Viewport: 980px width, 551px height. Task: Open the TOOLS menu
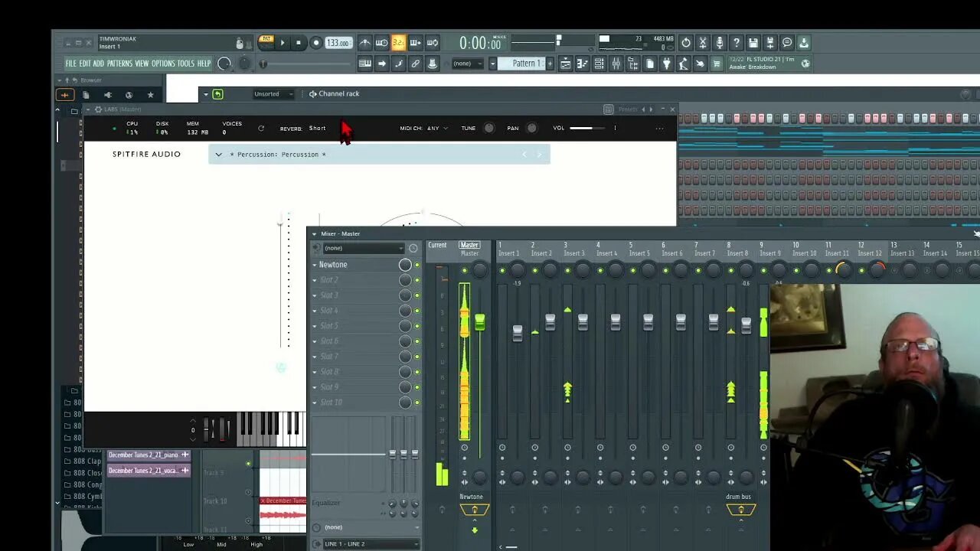pos(186,64)
